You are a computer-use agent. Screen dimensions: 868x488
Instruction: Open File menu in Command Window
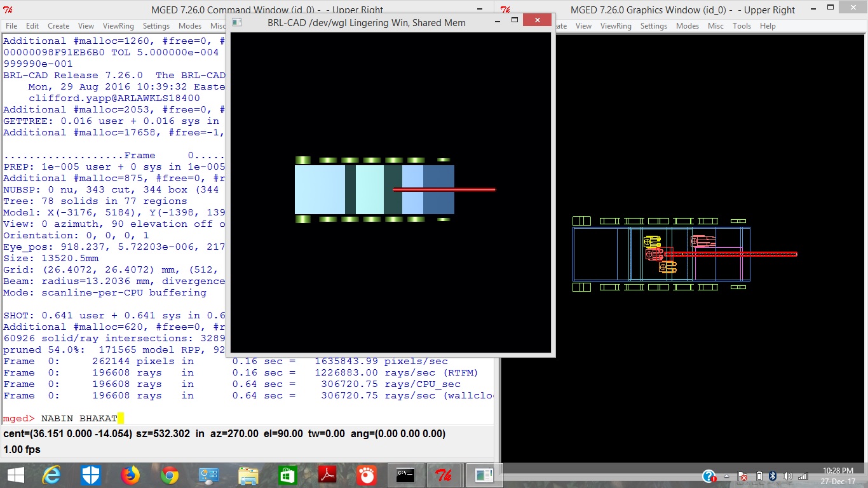point(11,26)
